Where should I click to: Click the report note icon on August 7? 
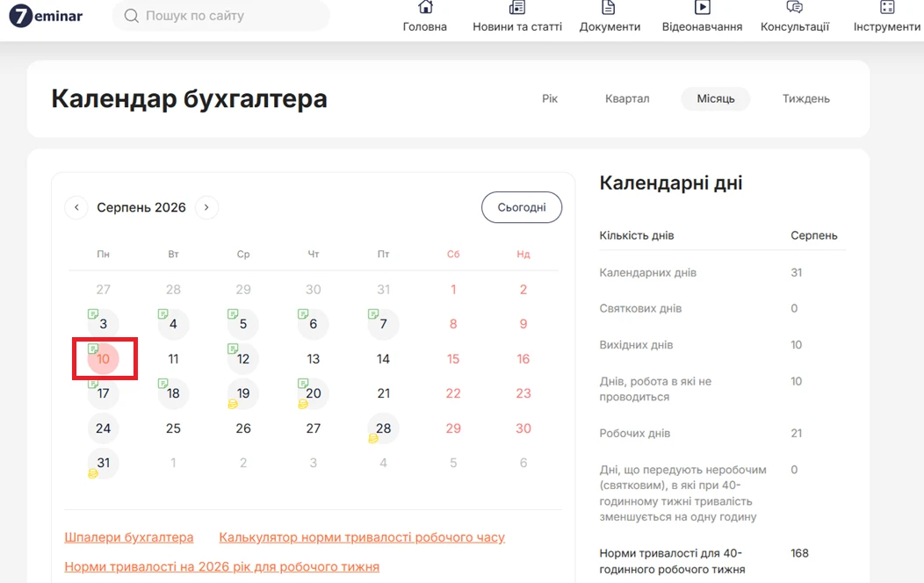tap(373, 313)
